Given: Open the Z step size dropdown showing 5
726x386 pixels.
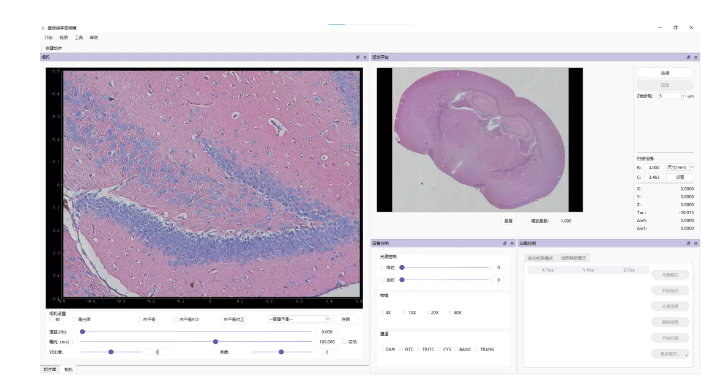Looking at the screenshot, I should pos(672,96).
